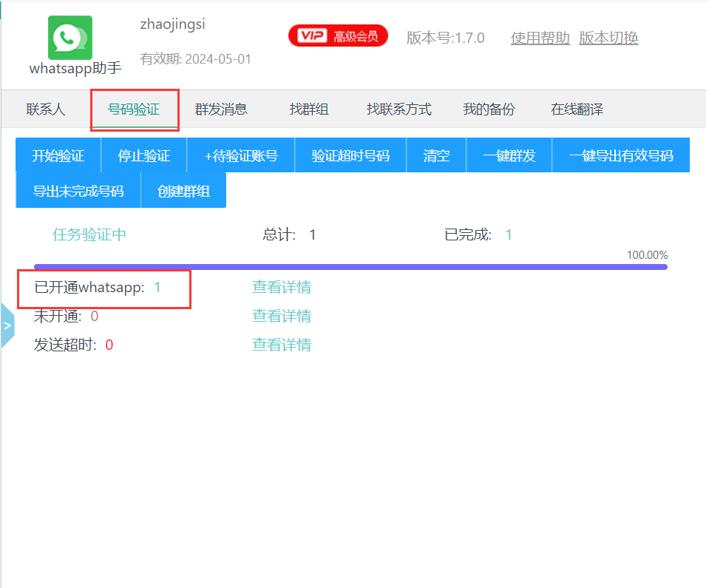This screenshot has height=588, width=709.
Task: Open the 我的备份 tab
Action: 489,109
